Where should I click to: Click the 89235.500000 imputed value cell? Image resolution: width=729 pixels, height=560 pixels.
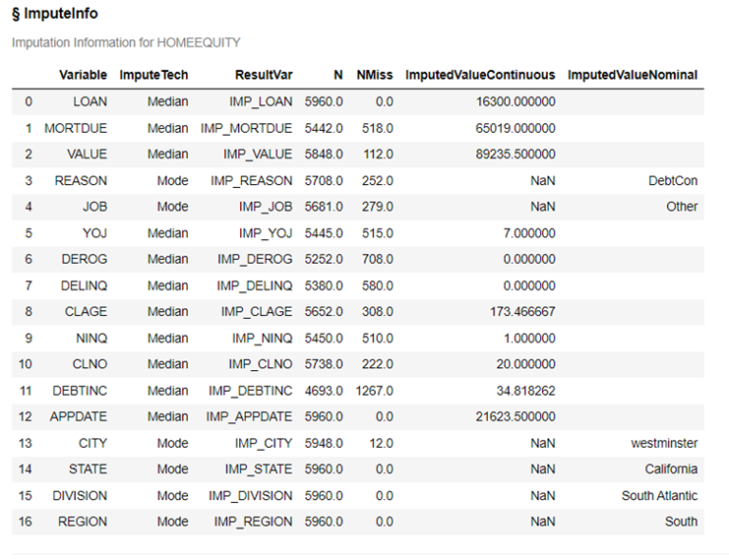coord(515,154)
